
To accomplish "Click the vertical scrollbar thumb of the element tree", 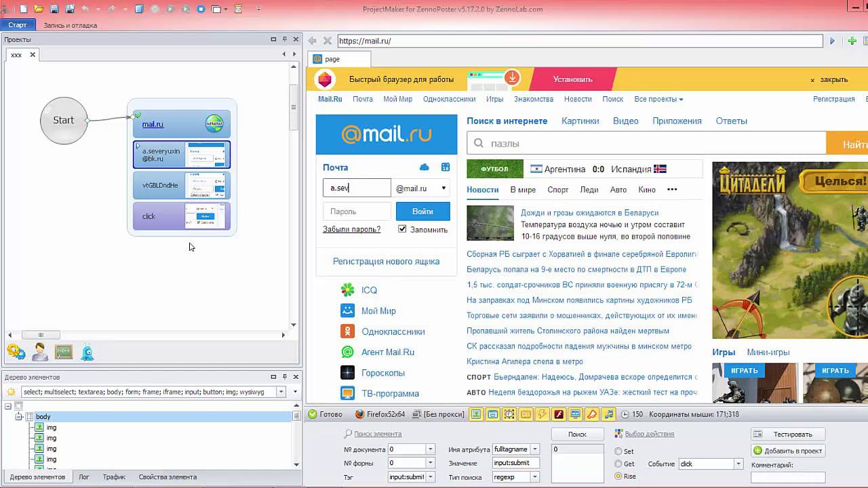I will tap(296, 416).
